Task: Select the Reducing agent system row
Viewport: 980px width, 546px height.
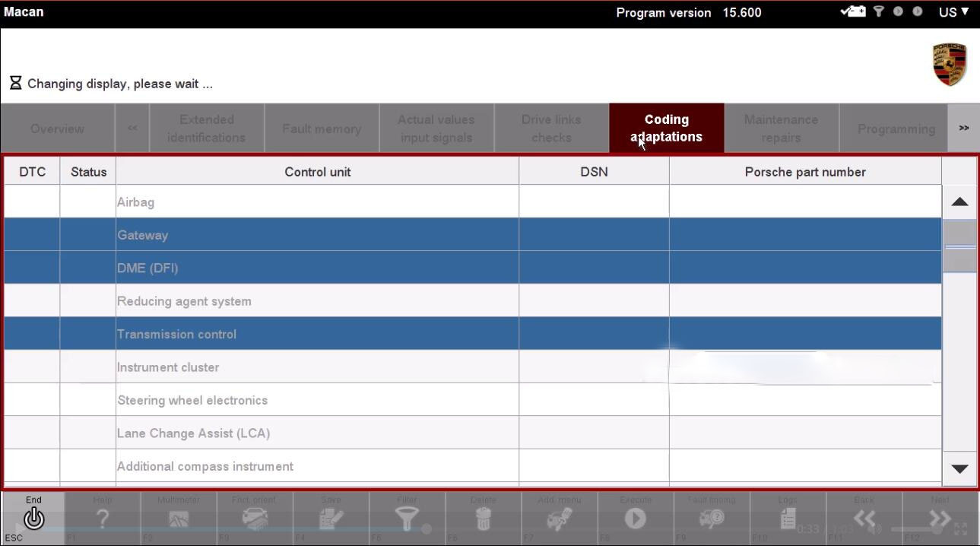Action: [x=473, y=301]
